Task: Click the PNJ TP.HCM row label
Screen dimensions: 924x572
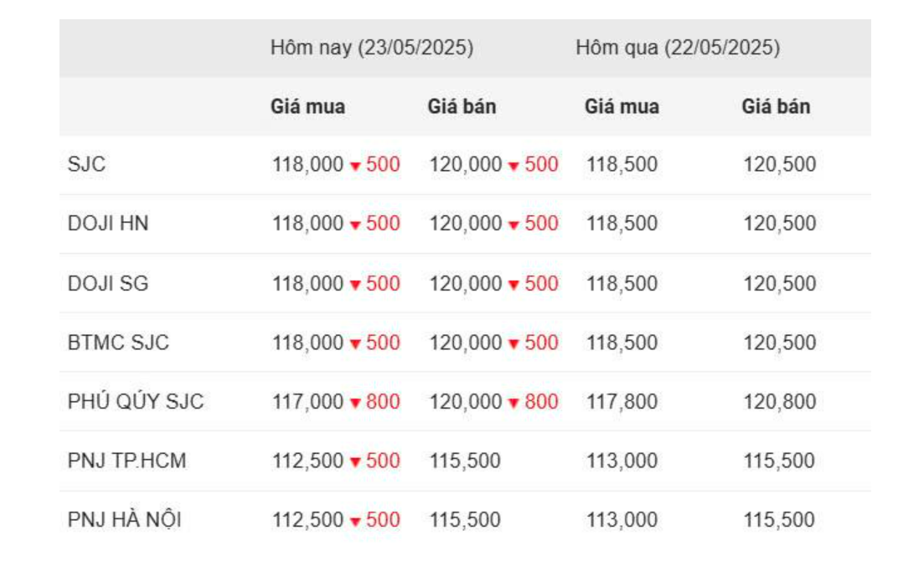Action: pos(126,460)
